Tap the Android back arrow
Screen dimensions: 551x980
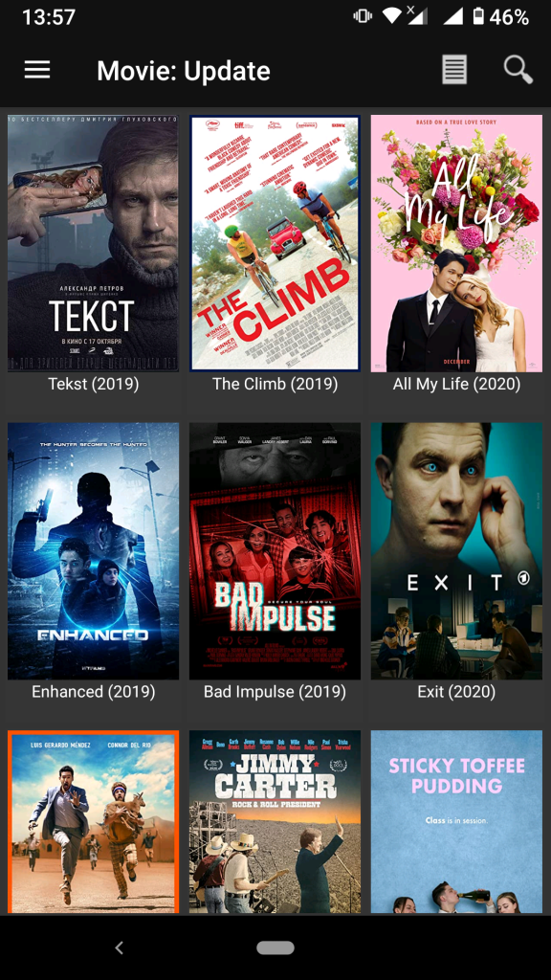[x=120, y=948]
